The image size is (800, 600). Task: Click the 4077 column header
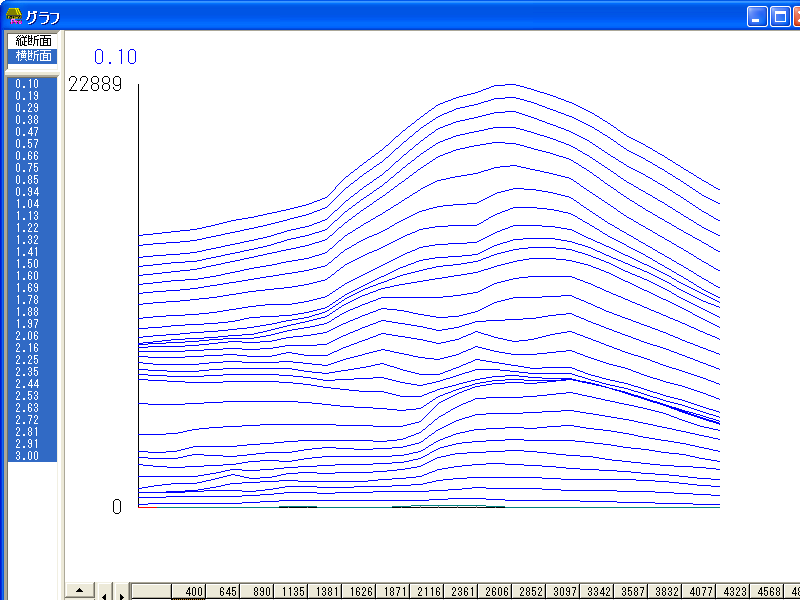point(699,592)
